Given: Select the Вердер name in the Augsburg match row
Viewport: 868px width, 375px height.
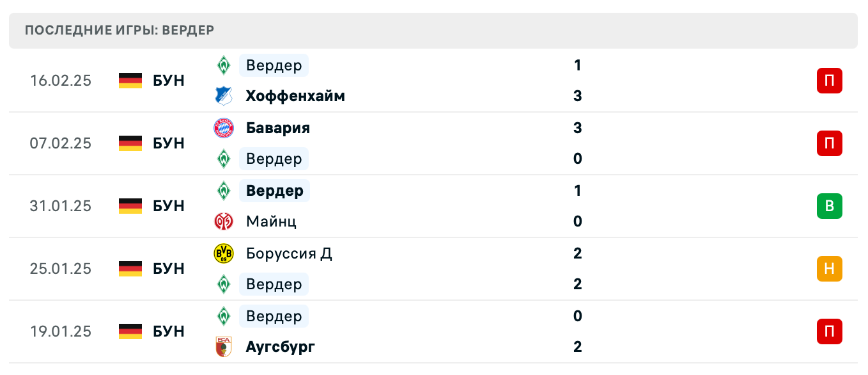Looking at the screenshot, I should tap(272, 315).
